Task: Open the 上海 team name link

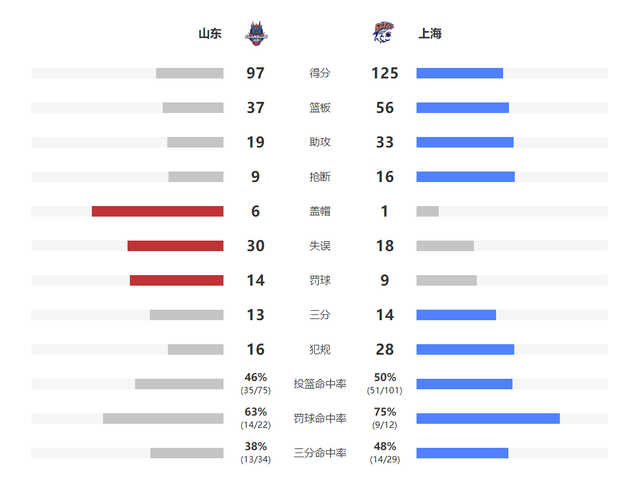Action: [x=430, y=33]
